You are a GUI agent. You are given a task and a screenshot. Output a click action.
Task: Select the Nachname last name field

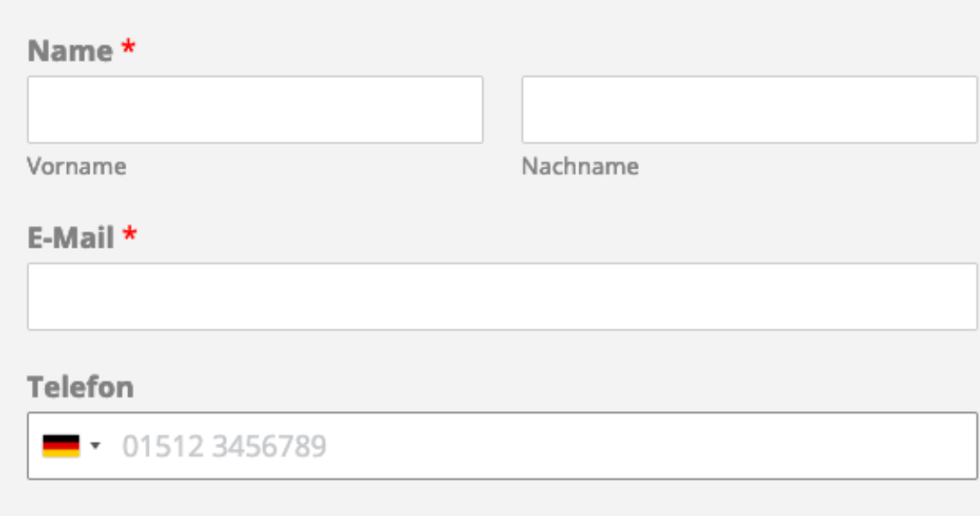point(749,110)
